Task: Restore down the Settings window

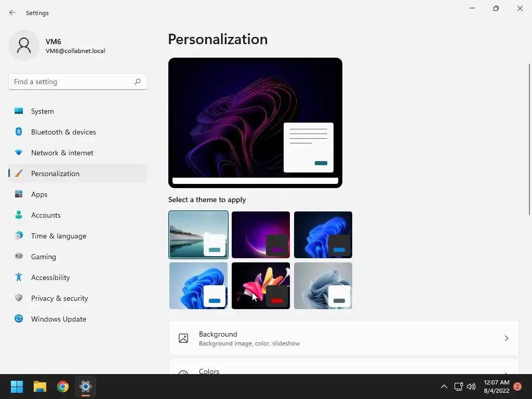Action: pyautogui.click(x=496, y=8)
